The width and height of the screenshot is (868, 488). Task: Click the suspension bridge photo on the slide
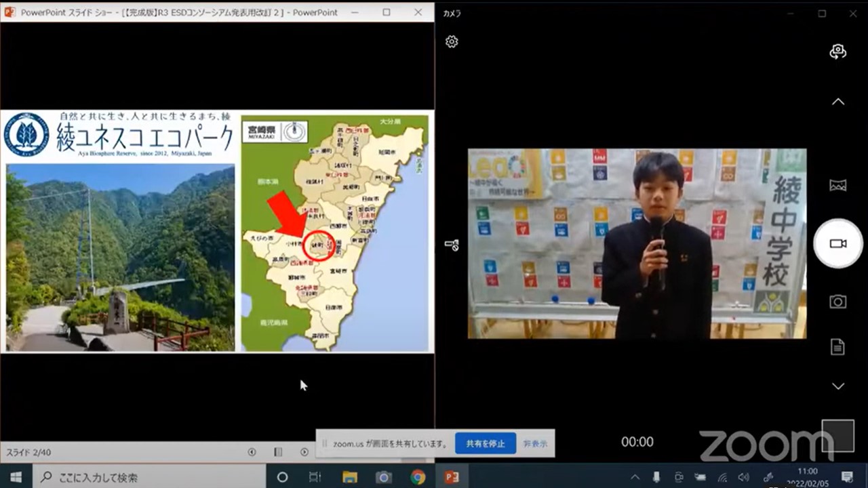click(x=121, y=257)
